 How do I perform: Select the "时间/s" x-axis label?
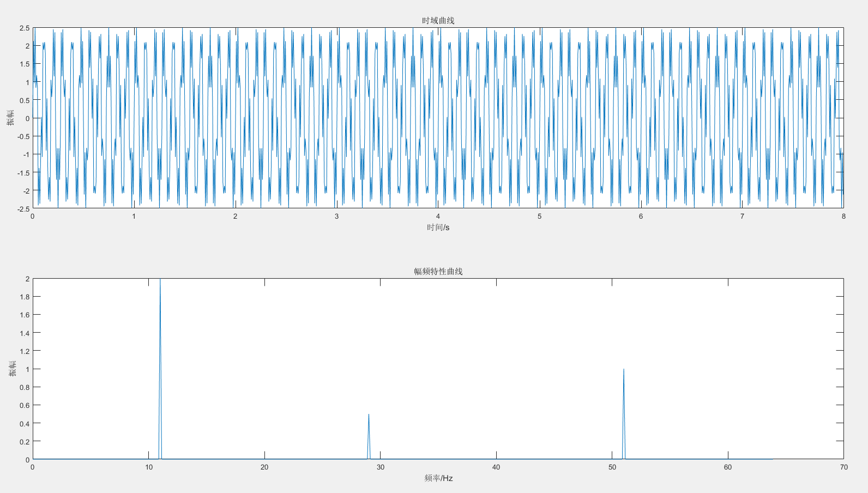pyautogui.click(x=438, y=227)
